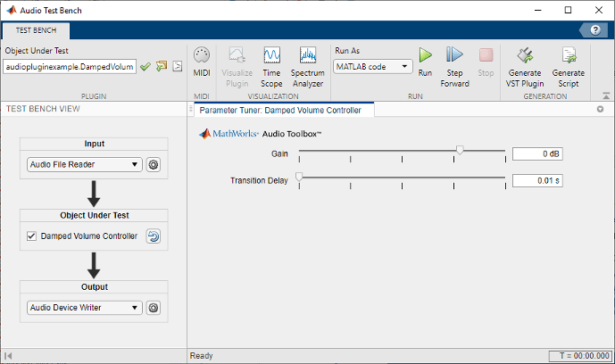Open the Audio Device Writer output dropdown
Screen dimensions: 615x364
click(84, 308)
